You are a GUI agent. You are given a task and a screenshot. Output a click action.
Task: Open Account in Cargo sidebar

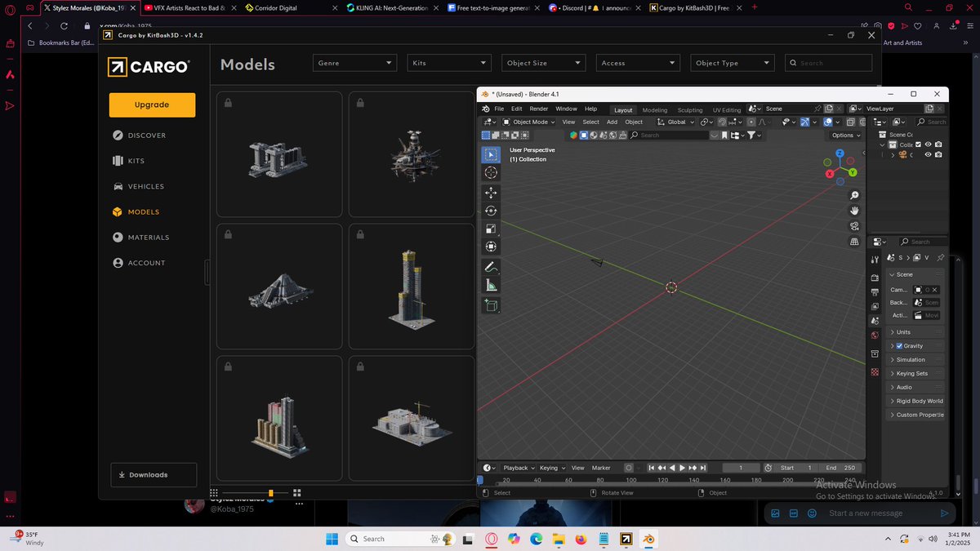point(138,263)
